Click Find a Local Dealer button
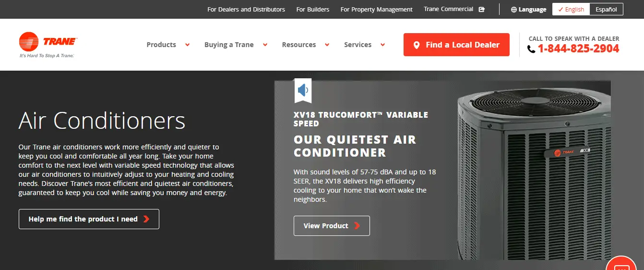 456,45
